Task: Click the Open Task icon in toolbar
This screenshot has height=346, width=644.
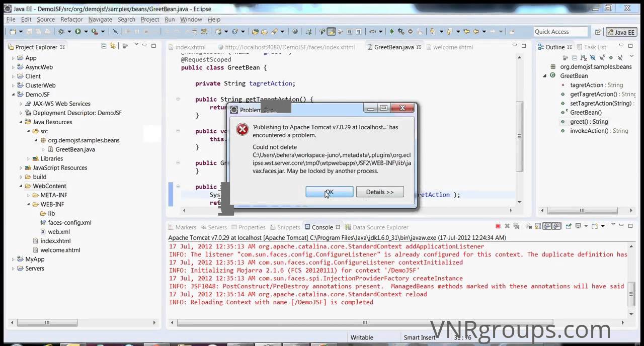Action: coord(264,31)
